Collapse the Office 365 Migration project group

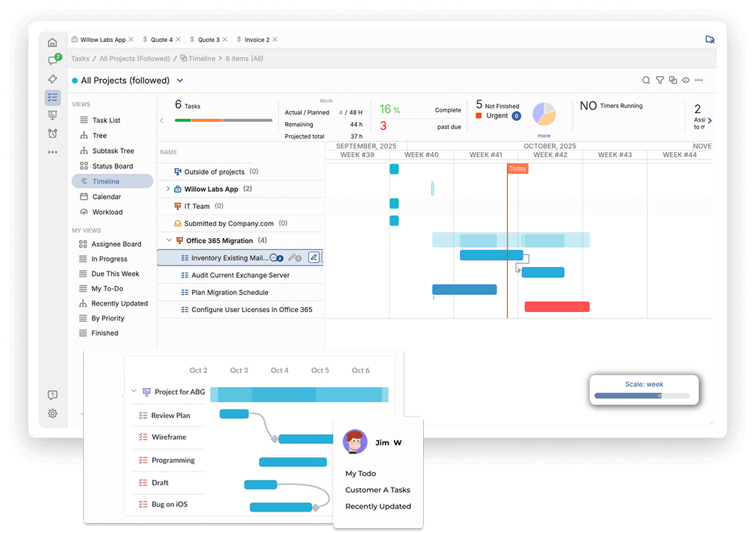(x=169, y=240)
